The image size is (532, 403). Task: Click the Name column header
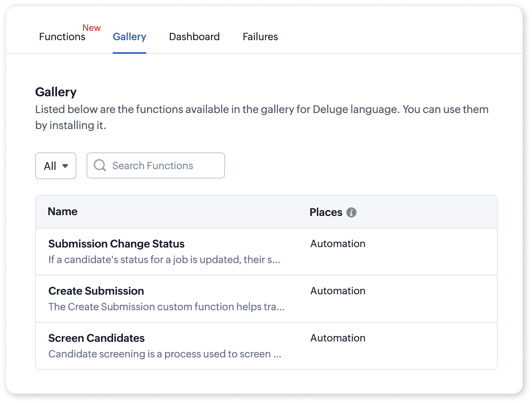pos(62,212)
